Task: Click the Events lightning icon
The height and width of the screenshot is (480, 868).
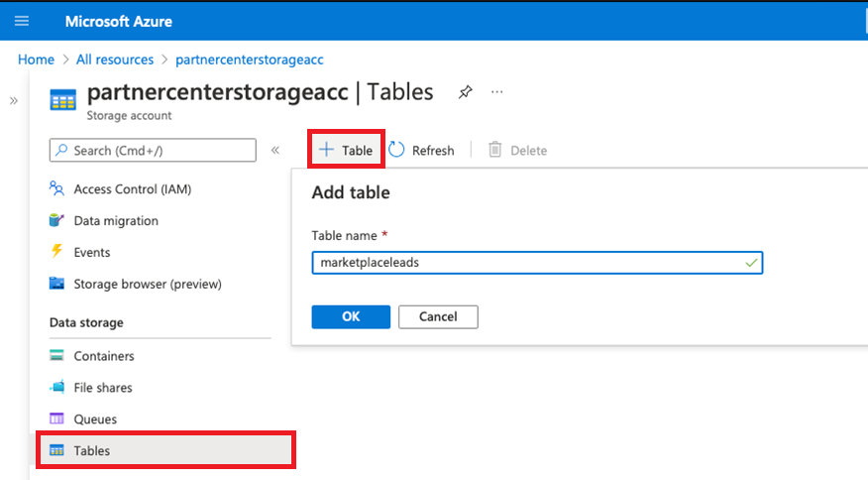Action: pos(56,251)
